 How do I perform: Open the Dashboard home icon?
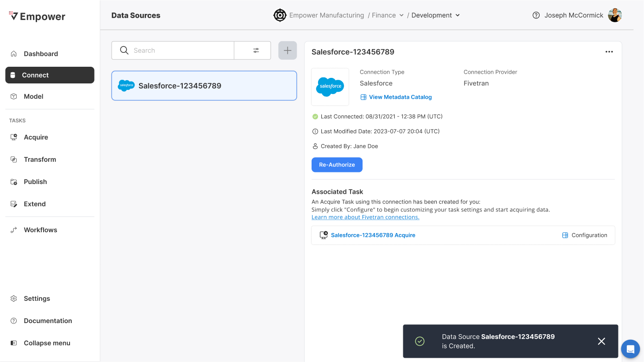(x=14, y=54)
